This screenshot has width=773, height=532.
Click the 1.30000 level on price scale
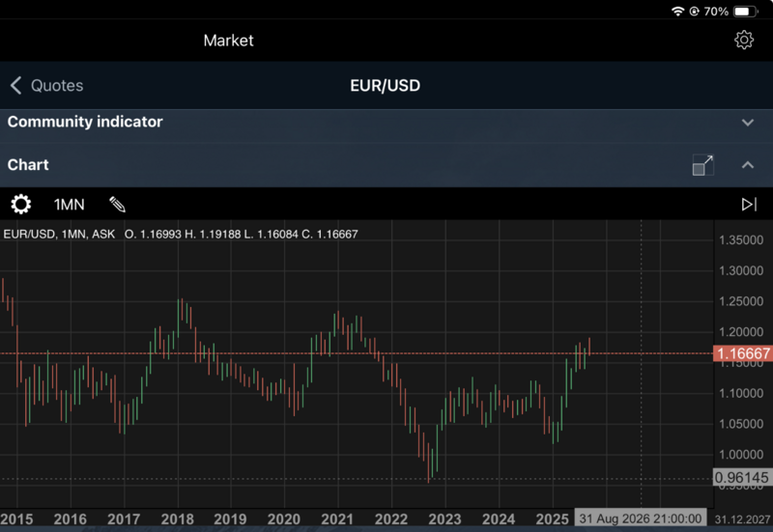tap(742, 270)
